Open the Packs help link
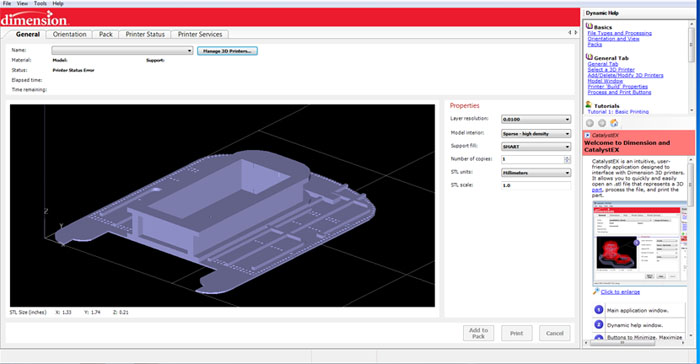 [x=595, y=44]
